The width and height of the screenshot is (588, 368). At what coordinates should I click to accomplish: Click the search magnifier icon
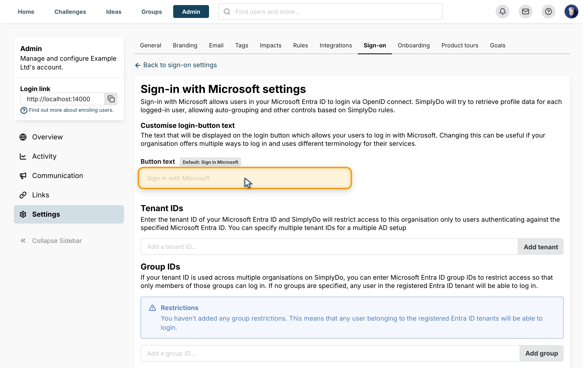(x=227, y=11)
